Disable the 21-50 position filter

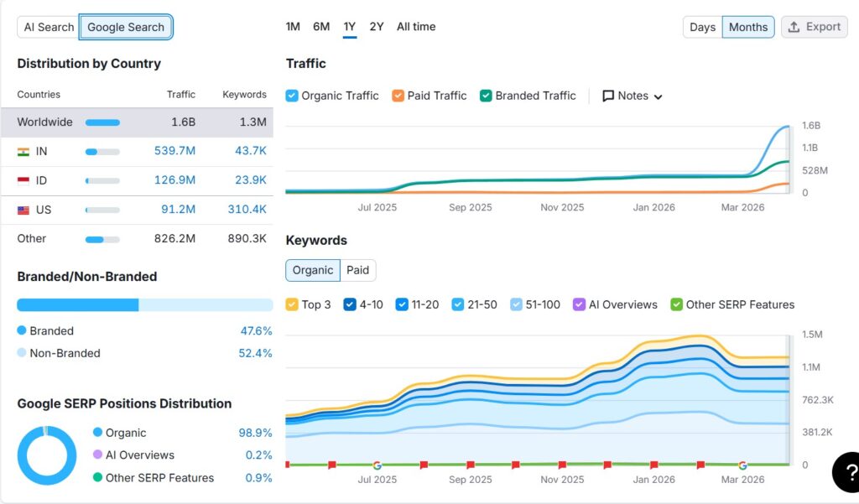coord(458,304)
